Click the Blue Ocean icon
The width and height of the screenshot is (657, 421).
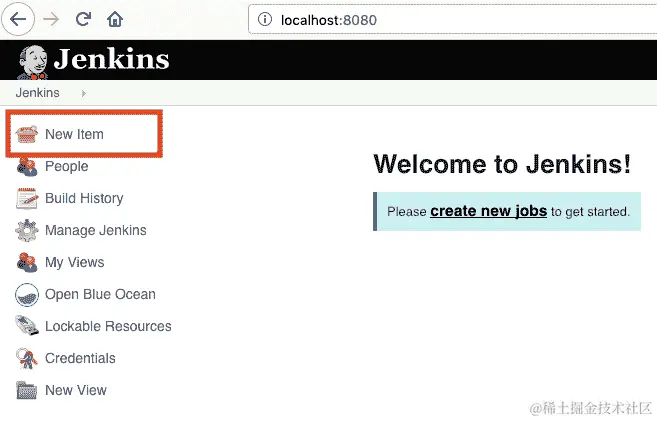pyautogui.click(x=27, y=294)
